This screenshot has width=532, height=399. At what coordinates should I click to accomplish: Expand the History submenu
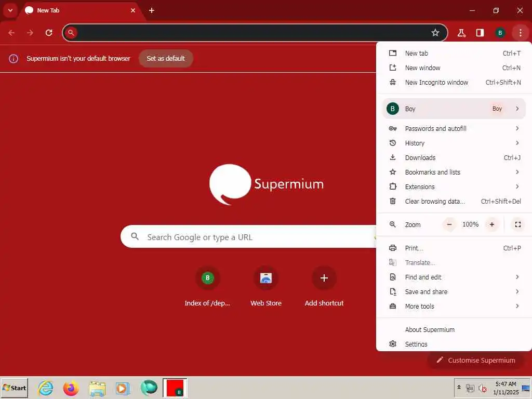coord(454,143)
